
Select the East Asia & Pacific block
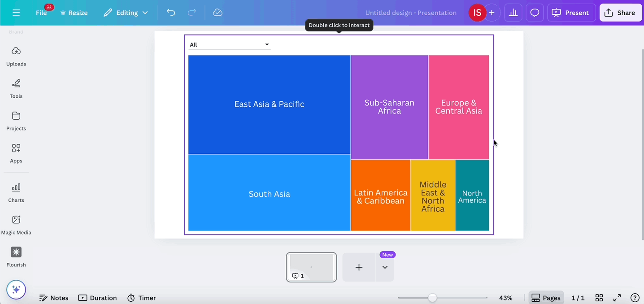(x=269, y=104)
